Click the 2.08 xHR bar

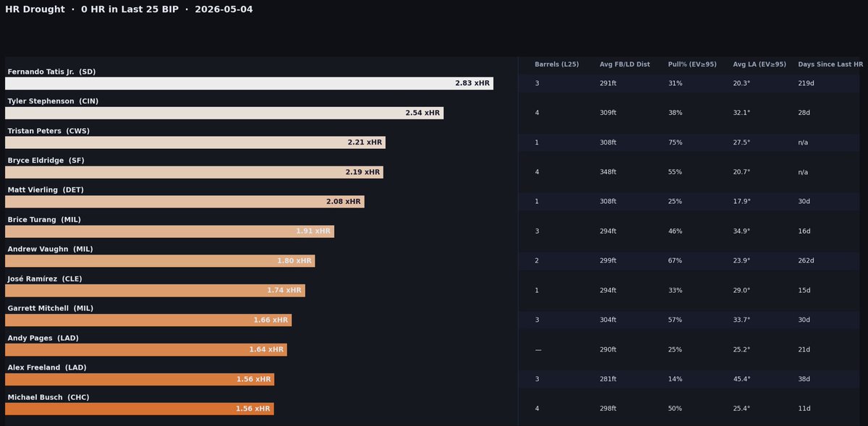(184, 202)
